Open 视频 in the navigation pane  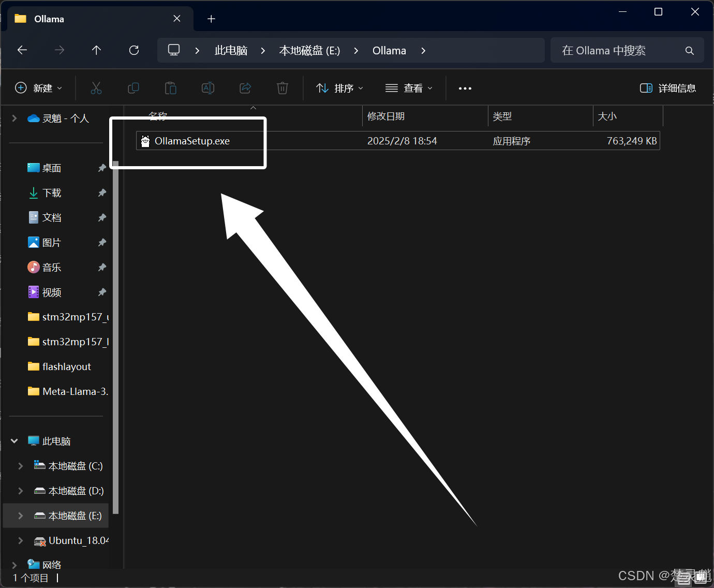[x=52, y=292]
